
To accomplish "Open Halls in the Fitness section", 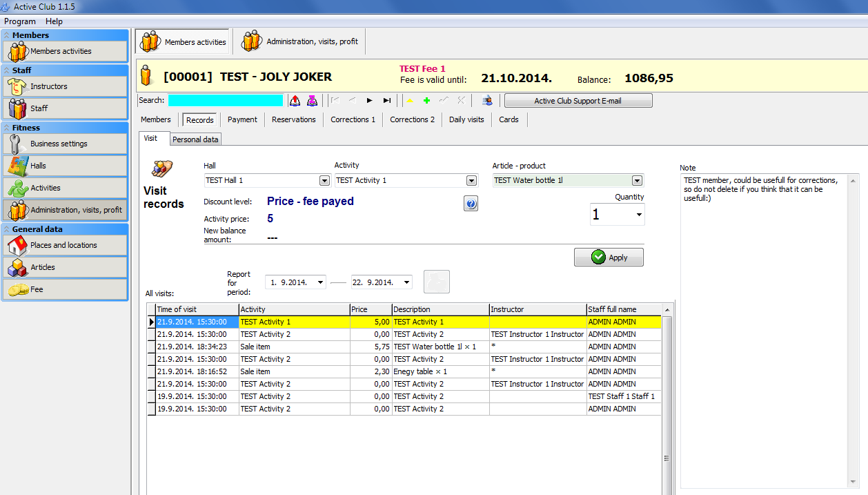I will pyautogui.click(x=65, y=166).
